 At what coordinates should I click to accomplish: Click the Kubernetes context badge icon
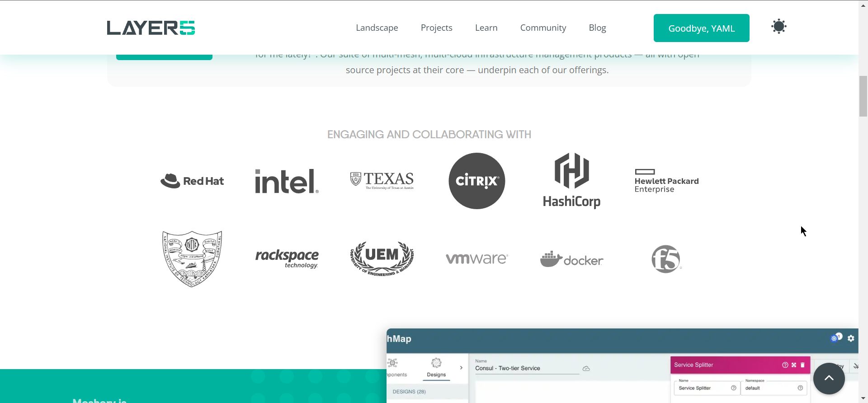(835, 337)
